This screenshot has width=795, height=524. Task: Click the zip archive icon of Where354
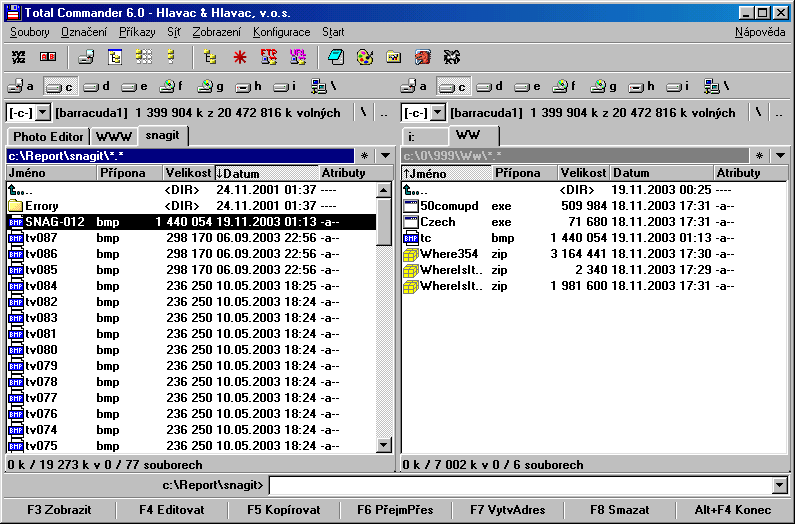coord(411,254)
